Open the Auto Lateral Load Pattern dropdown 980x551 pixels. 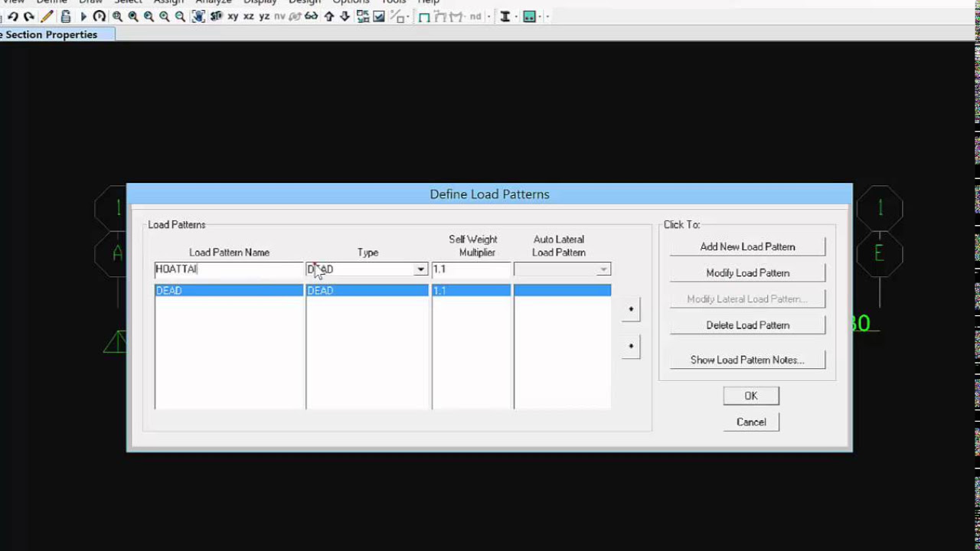(603, 269)
